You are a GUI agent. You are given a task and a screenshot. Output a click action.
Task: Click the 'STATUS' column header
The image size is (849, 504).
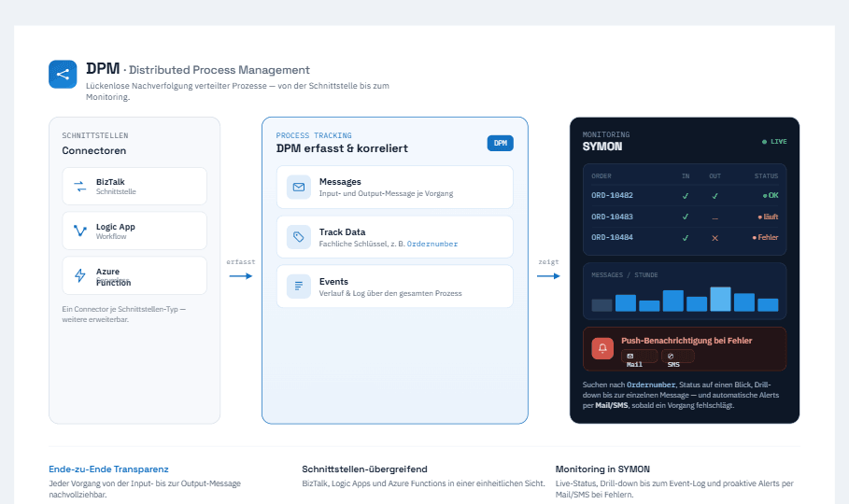coord(766,176)
